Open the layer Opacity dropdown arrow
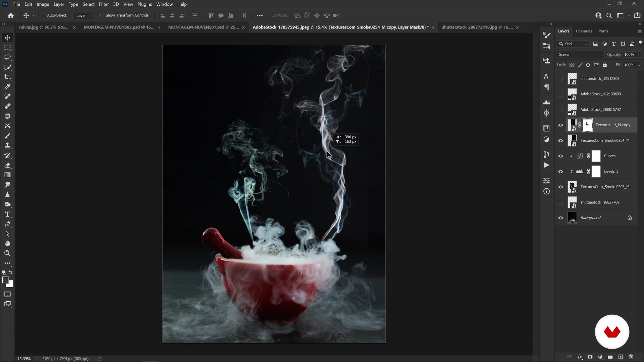This screenshot has height=362, width=644. click(x=639, y=55)
